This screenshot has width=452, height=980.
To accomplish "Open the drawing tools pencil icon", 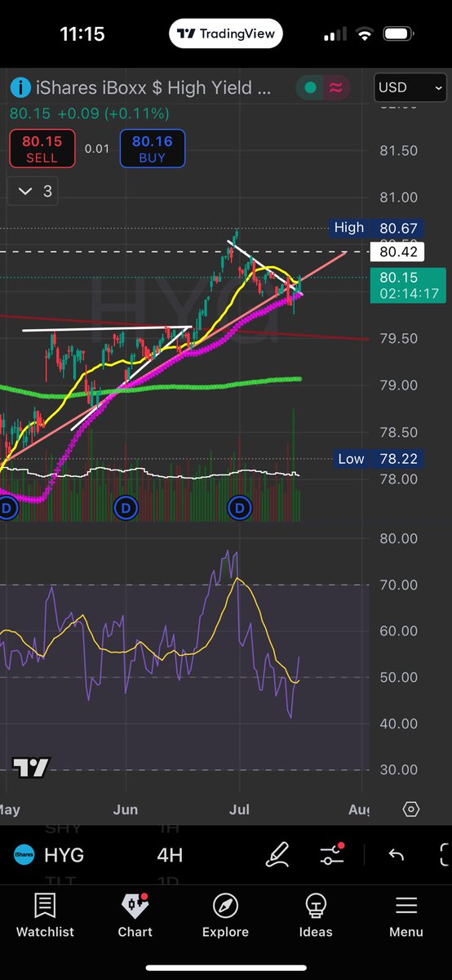I will [278, 855].
